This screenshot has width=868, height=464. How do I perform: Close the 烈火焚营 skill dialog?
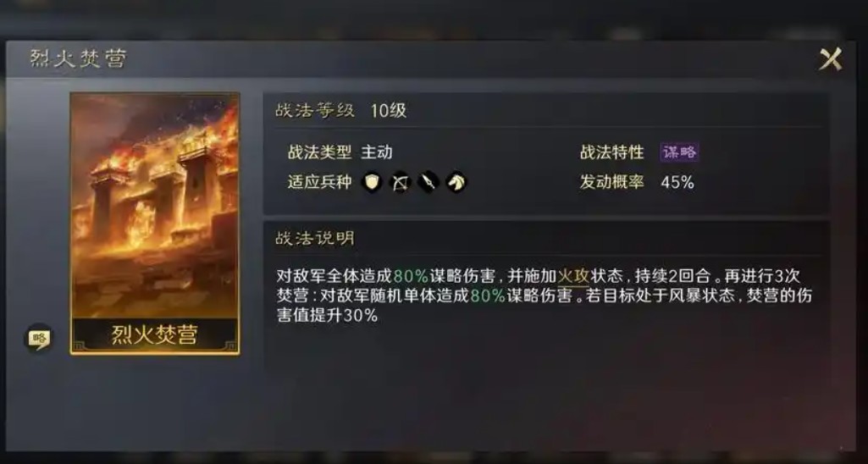[x=831, y=58]
